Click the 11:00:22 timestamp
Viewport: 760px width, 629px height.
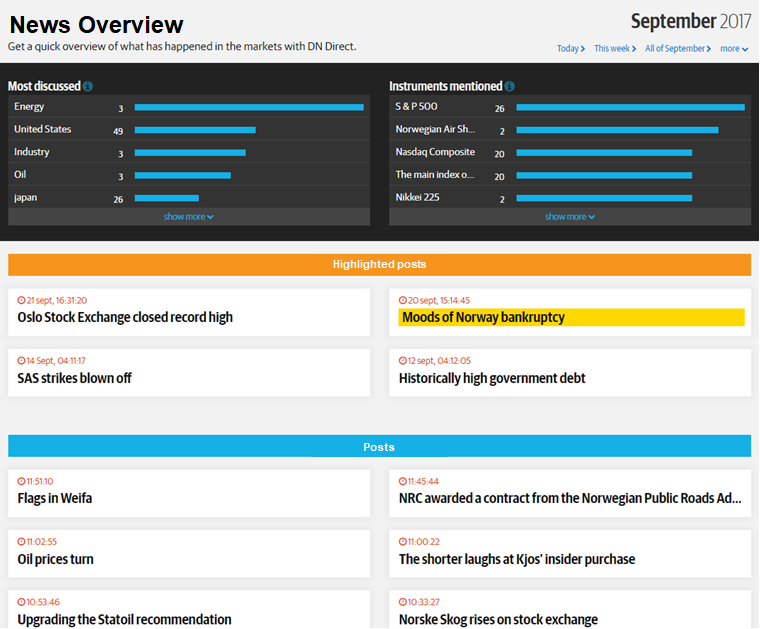424,542
